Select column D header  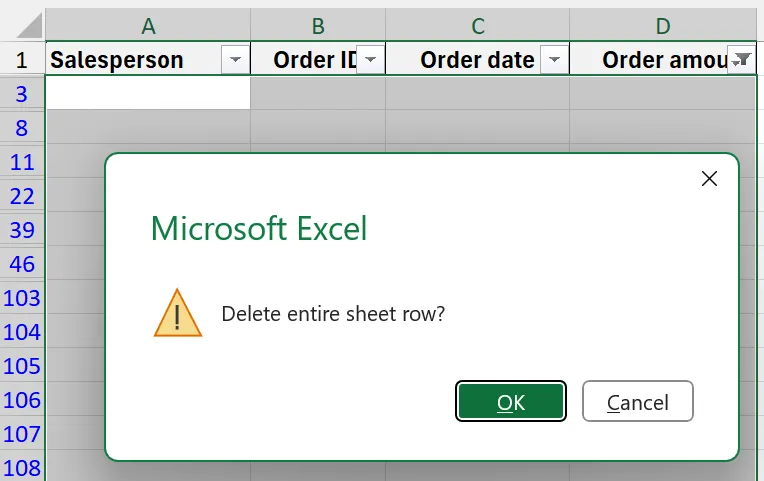coord(663,26)
